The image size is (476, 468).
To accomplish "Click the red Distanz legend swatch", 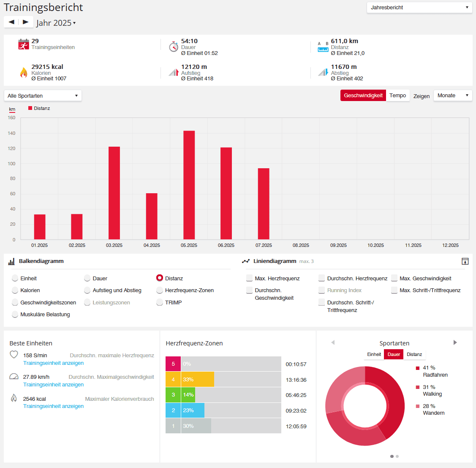I will pos(30,108).
